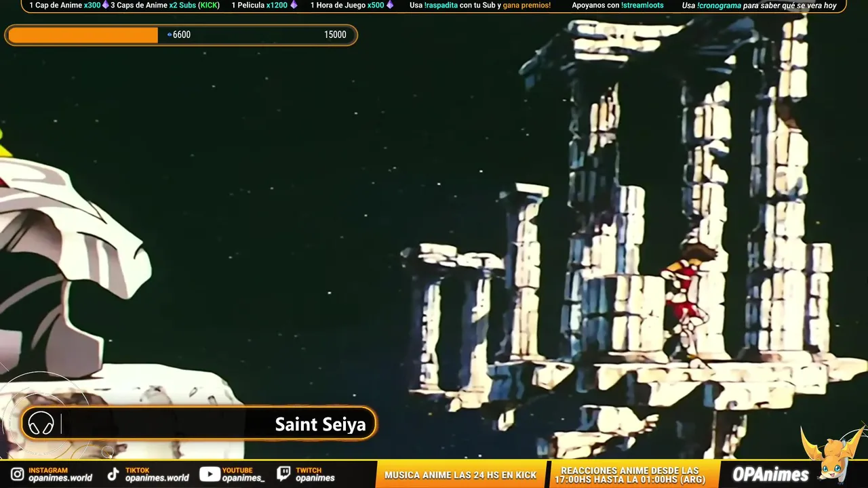Click the "1 Pelicula" reward text

pyautogui.click(x=248, y=5)
